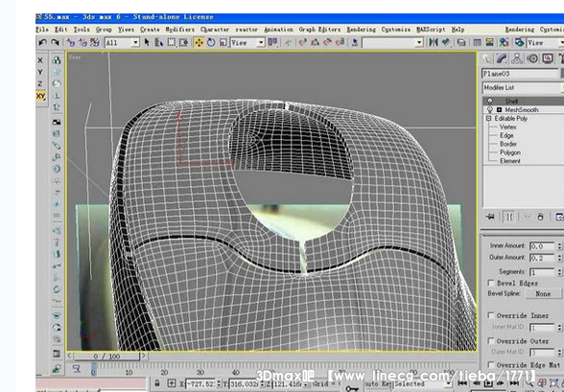
Task: Open the Modifiers menu
Action: click(x=180, y=30)
